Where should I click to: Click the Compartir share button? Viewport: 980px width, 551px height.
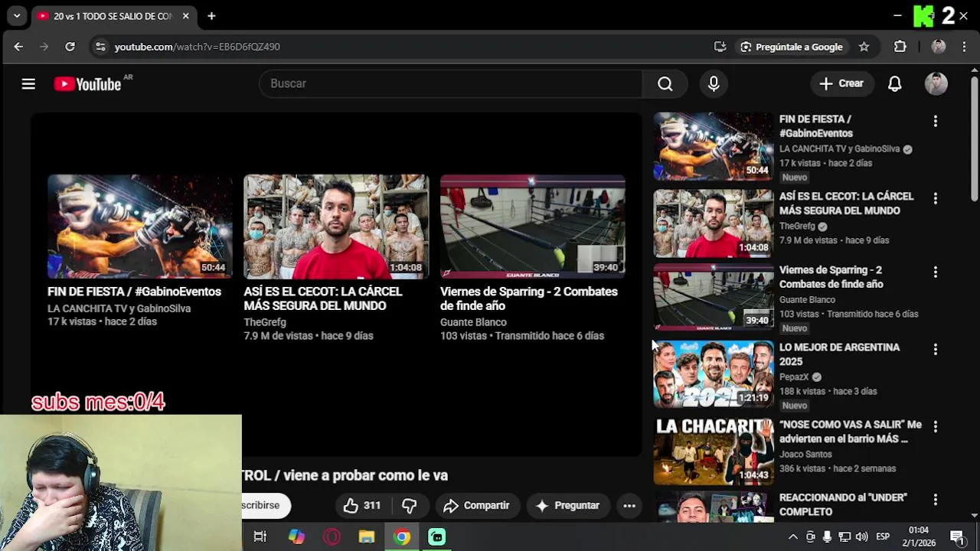476,505
